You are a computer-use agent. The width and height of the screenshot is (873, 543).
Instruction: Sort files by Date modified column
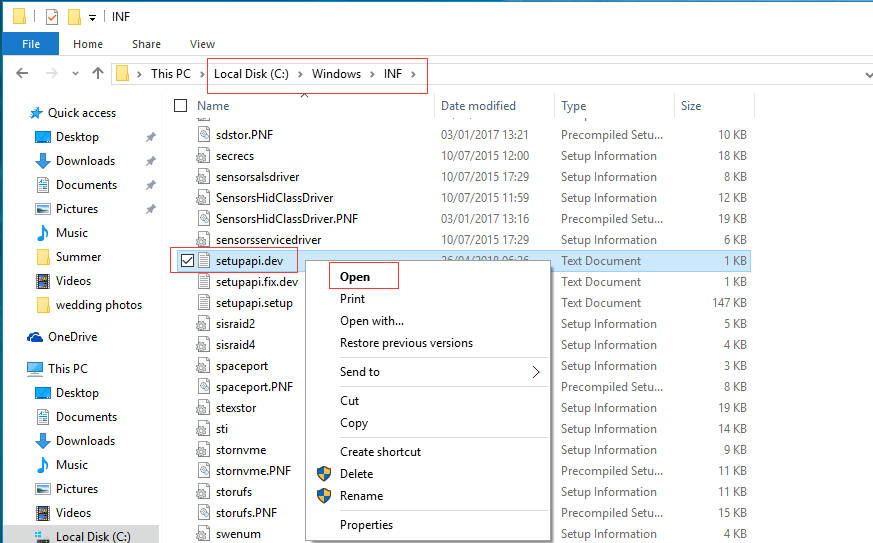(x=478, y=106)
